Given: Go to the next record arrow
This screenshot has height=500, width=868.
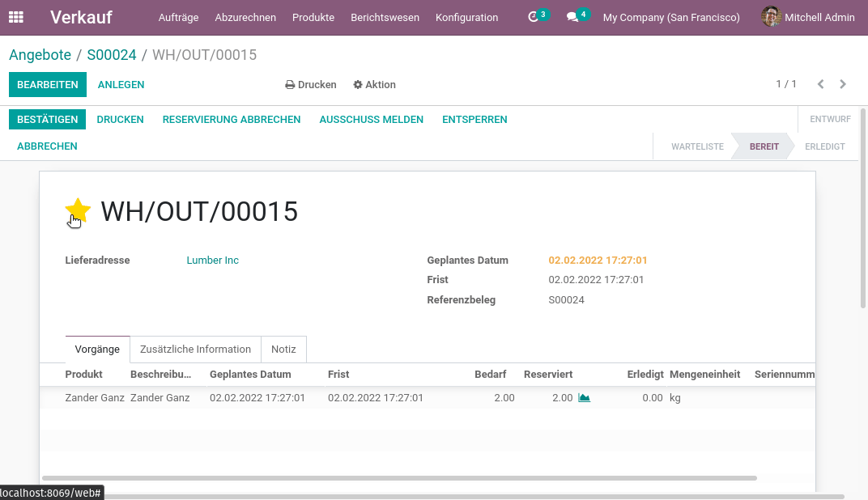Looking at the screenshot, I should [x=843, y=84].
